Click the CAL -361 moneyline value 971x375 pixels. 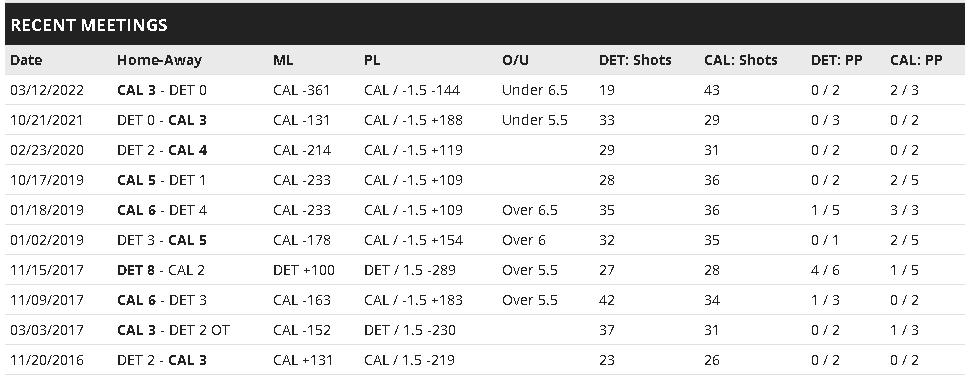click(302, 90)
